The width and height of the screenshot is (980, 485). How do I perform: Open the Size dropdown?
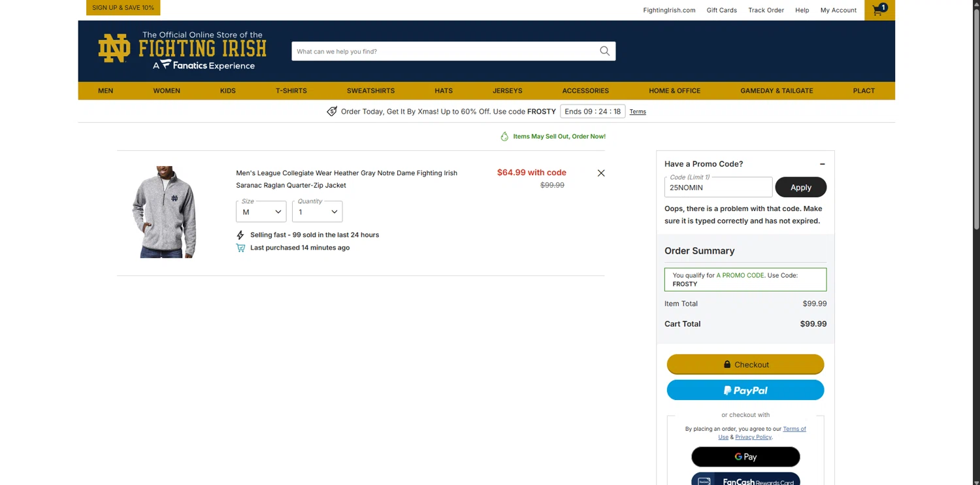coord(261,211)
